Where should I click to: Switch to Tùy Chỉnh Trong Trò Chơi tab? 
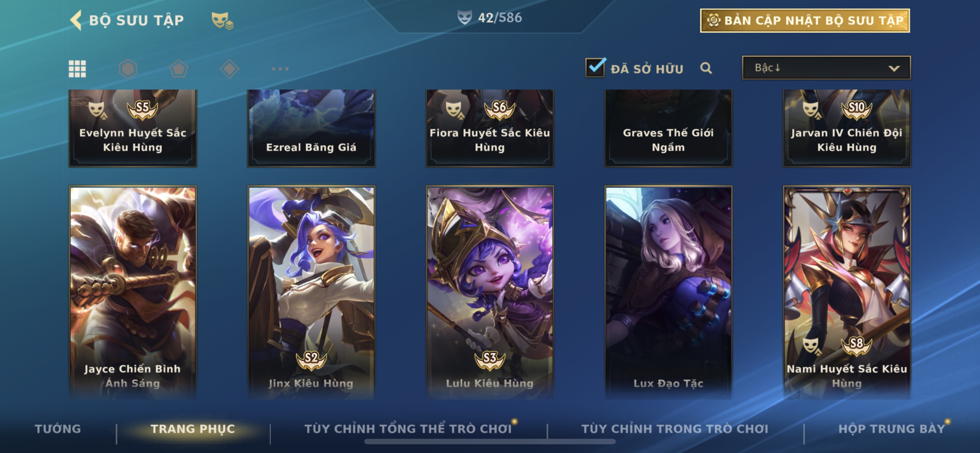(675, 429)
